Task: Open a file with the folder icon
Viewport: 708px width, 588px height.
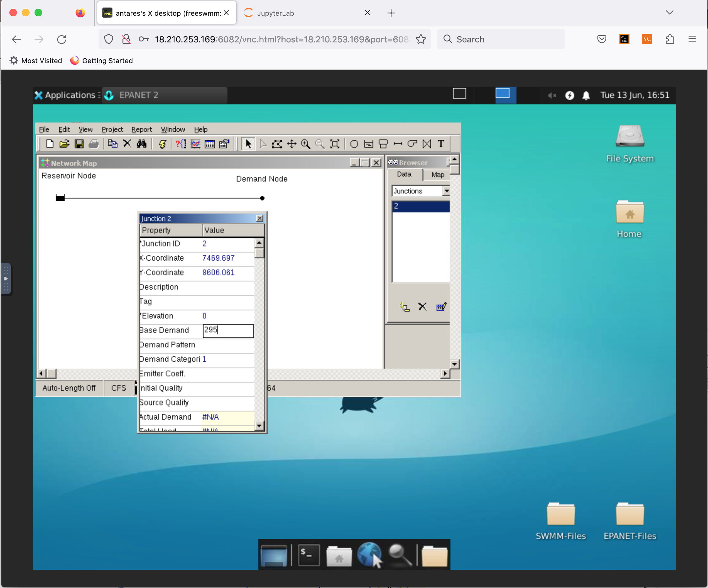Action: click(64, 144)
